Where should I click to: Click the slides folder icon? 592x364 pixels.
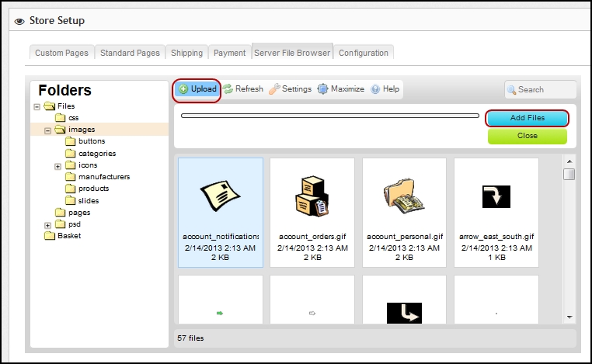click(x=71, y=200)
